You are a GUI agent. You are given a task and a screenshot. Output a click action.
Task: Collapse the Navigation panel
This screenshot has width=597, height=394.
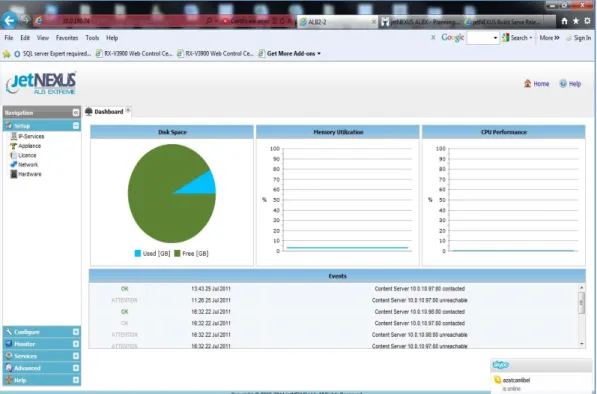(x=75, y=113)
